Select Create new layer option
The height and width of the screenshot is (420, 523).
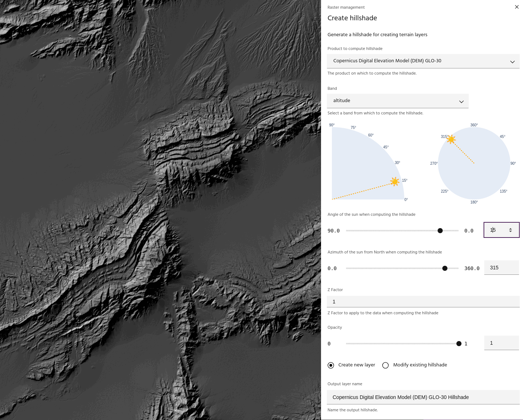(x=331, y=365)
